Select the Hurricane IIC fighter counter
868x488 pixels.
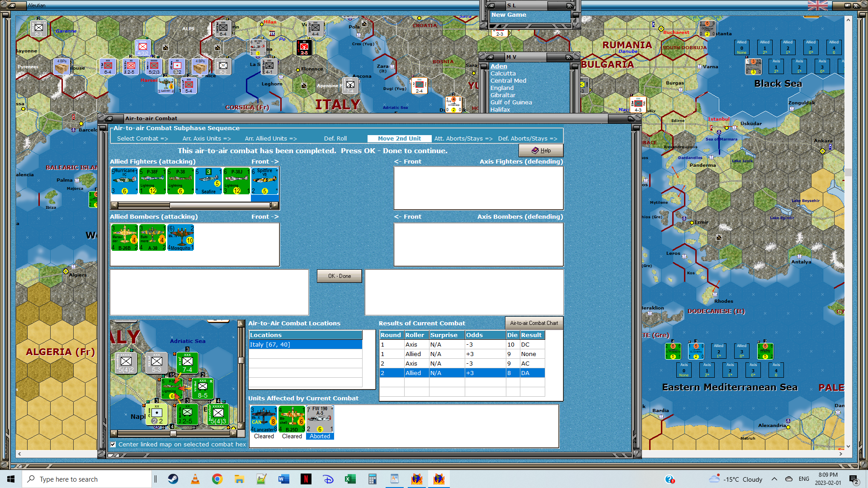[124, 181]
